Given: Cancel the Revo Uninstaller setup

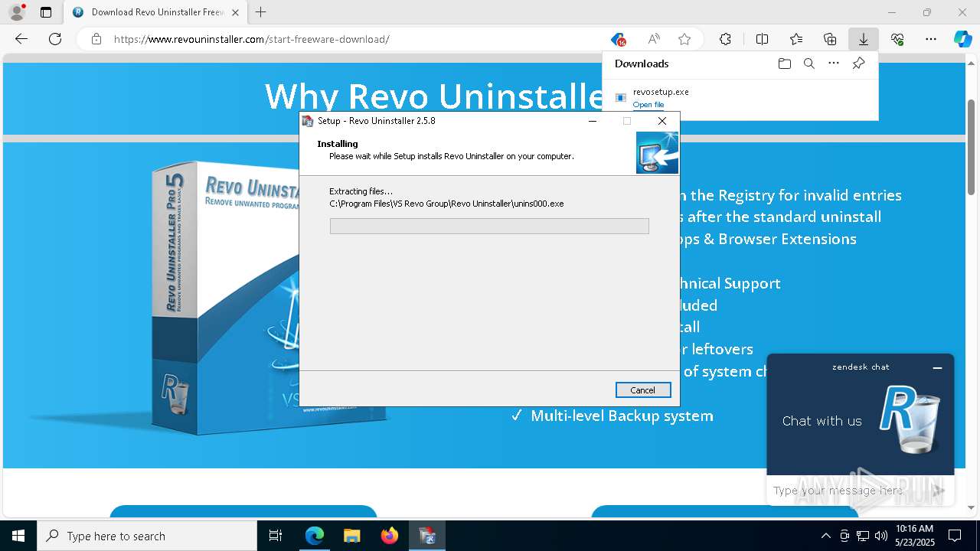Looking at the screenshot, I should pos(643,390).
